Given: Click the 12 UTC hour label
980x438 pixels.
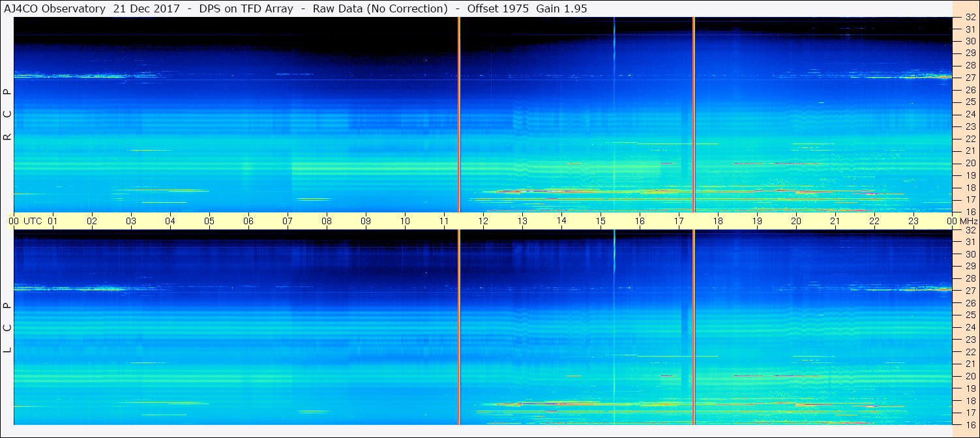Looking at the screenshot, I should tap(483, 221).
